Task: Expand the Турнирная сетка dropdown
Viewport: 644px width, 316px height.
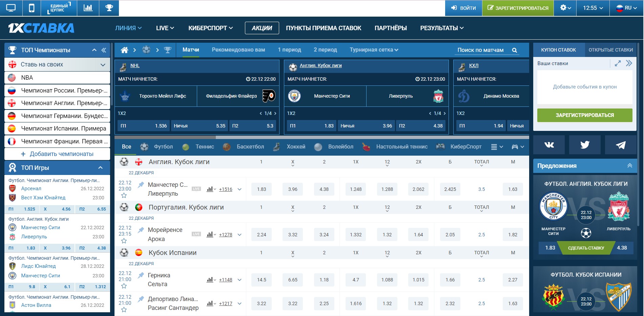Action: 374,50
